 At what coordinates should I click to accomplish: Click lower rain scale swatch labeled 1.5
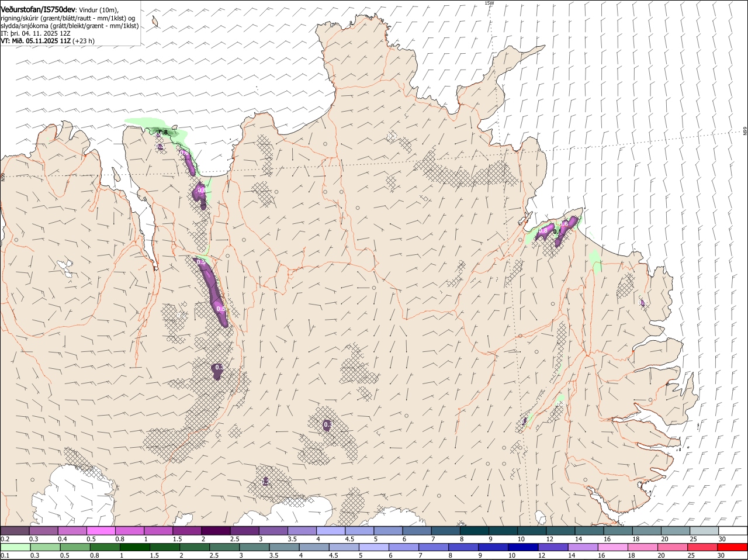164,547
